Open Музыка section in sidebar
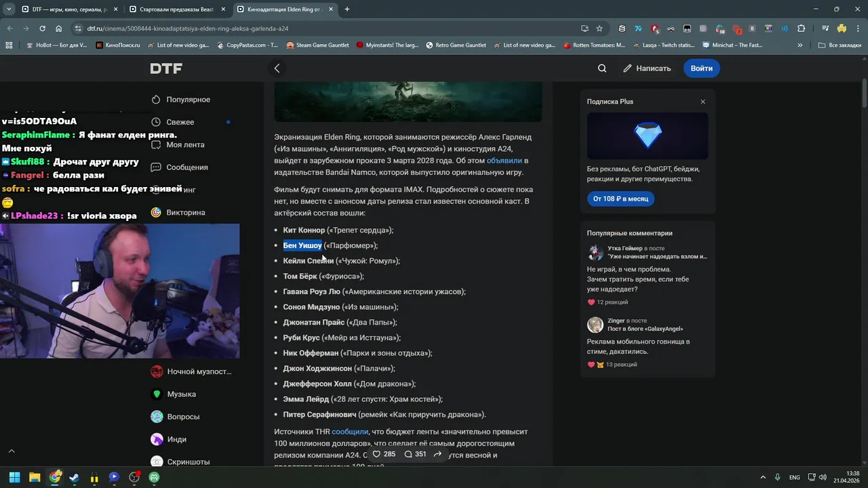The height and width of the screenshot is (488, 868). coord(174,394)
